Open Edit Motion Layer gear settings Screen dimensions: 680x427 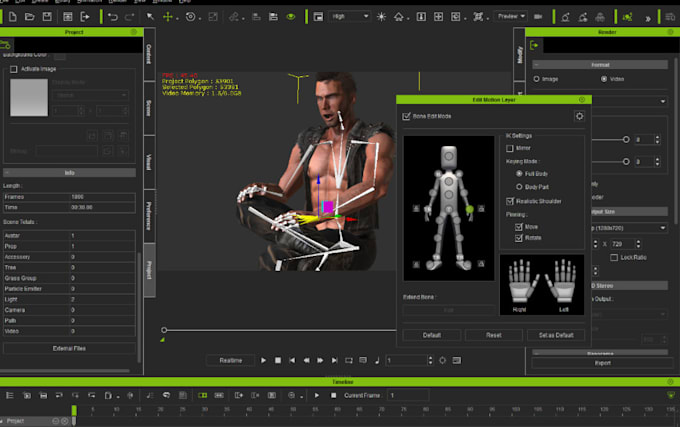pos(579,116)
